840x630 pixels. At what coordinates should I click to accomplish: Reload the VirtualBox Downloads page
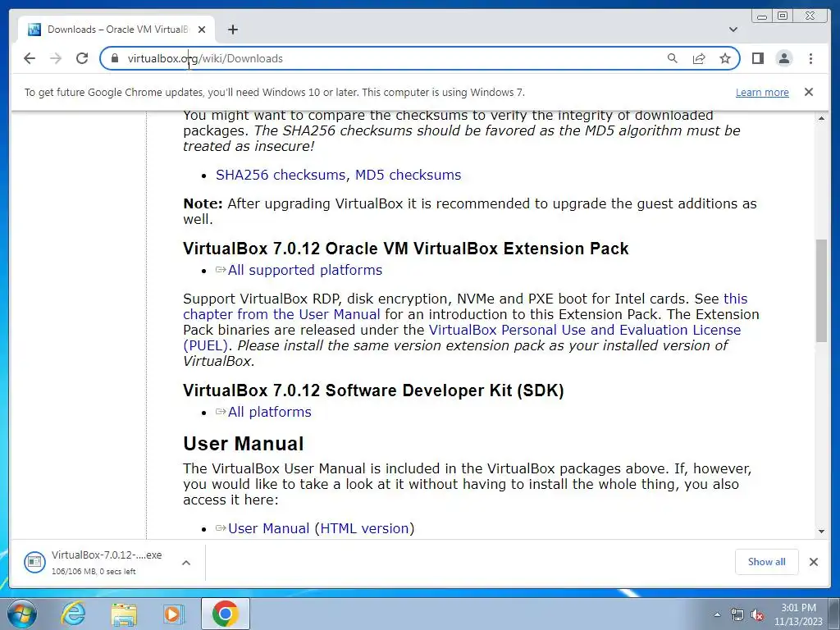82,58
